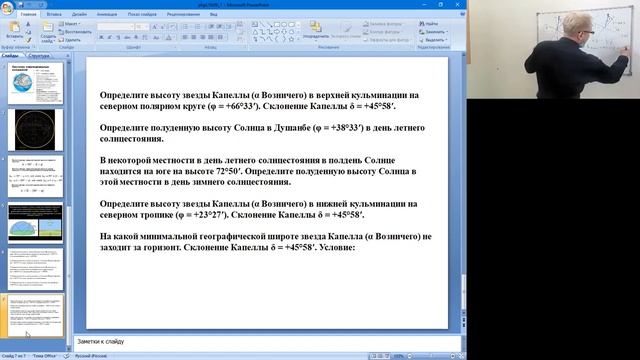640x360 pixels.
Task: Select the black star map slide thumbnail
Action: (36, 130)
